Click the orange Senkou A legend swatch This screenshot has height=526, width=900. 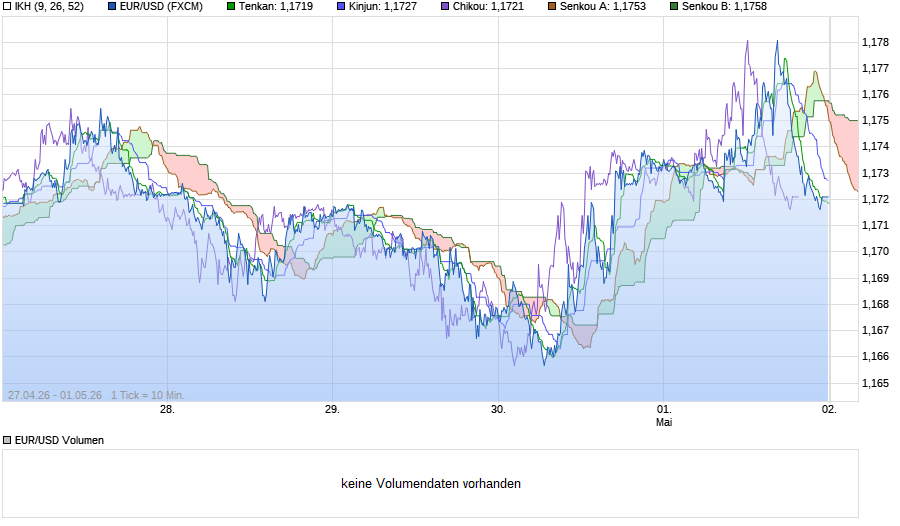click(x=552, y=6)
